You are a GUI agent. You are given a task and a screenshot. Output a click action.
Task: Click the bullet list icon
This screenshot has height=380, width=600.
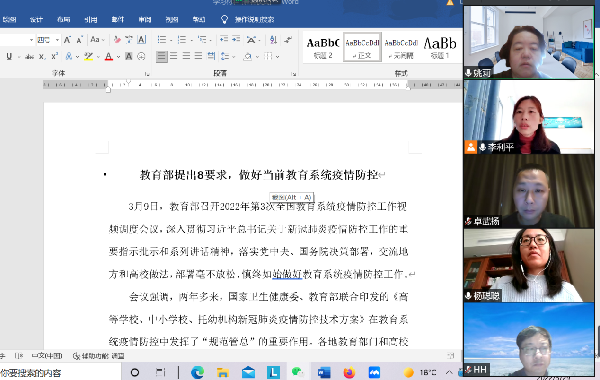[161, 39]
